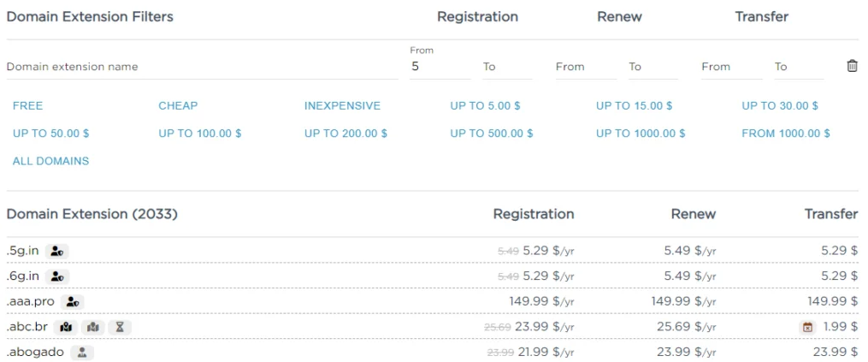The width and height of the screenshot is (868, 362).
Task: Filter domains UP TO 15.00 $
Action: 634,106
